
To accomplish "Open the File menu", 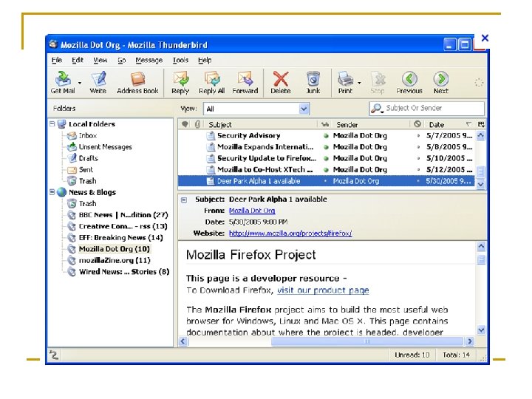I will click(57, 60).
